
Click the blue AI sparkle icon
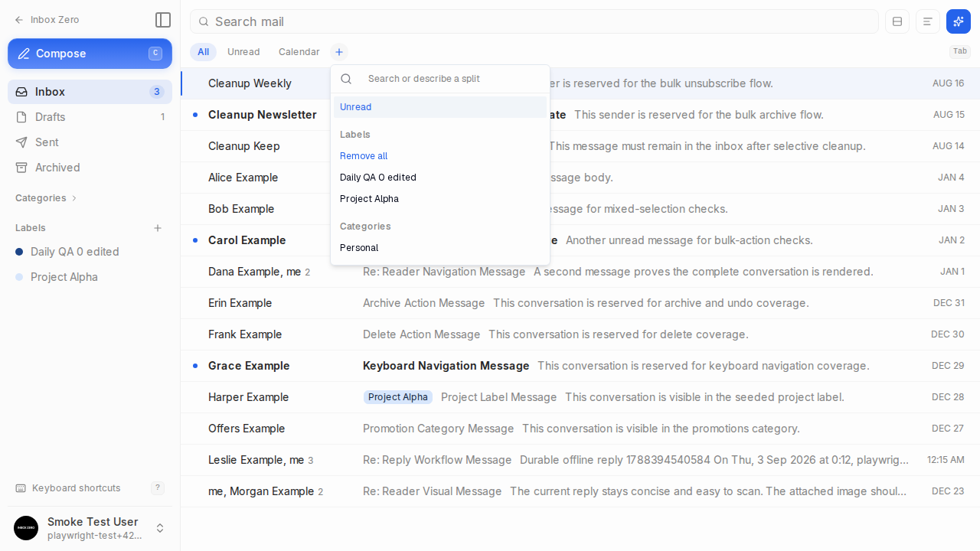(959, 21)
